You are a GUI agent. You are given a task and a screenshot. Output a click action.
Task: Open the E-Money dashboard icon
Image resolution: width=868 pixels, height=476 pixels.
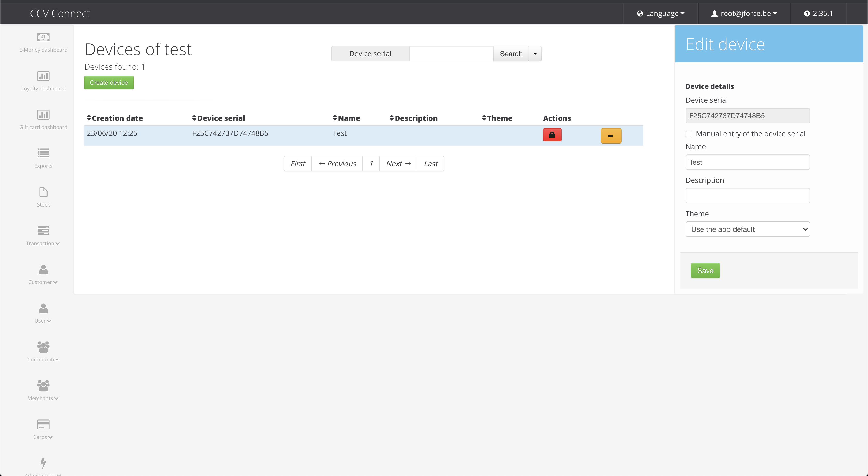pos(43,37)
